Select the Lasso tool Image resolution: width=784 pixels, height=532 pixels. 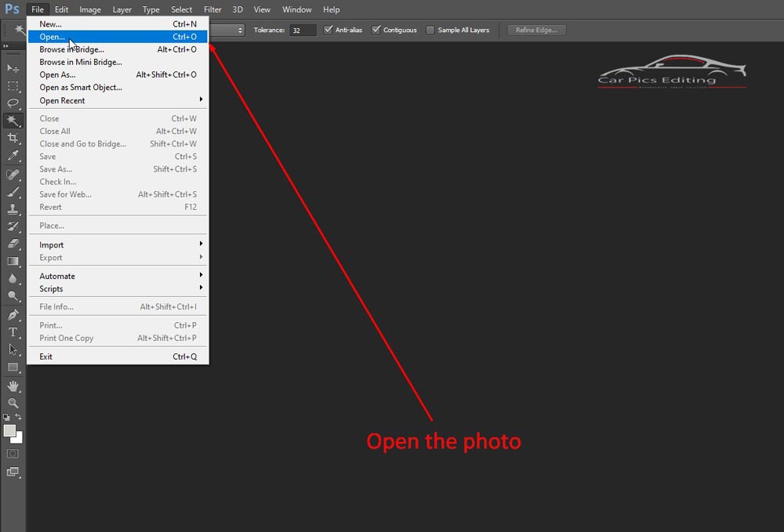[13, 103]
